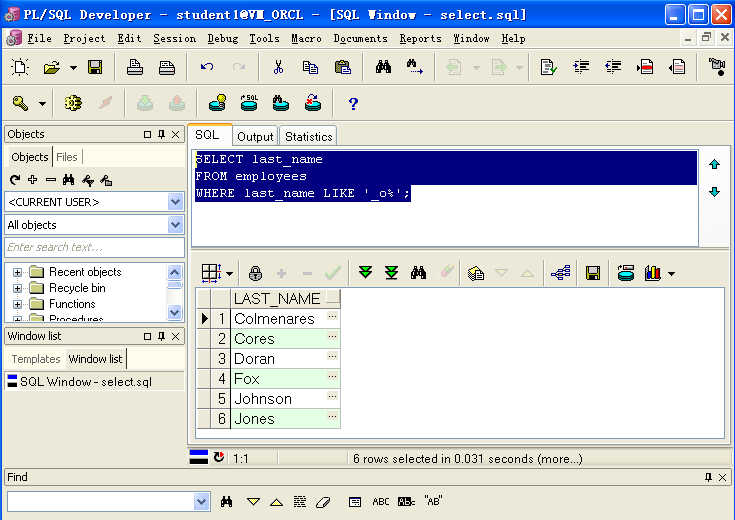Switch to the Output tab
This screenshot has width=735, height=520.
pos(255,136)
